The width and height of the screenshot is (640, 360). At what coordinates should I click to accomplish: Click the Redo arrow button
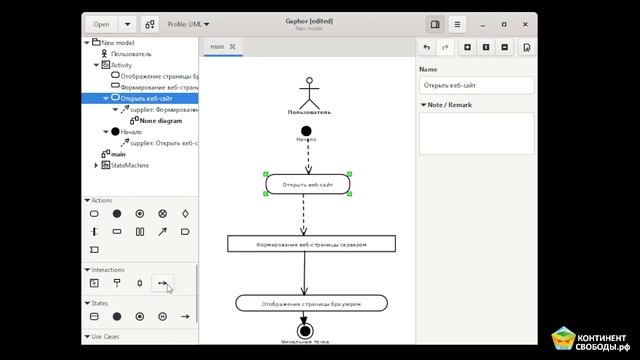[445, 47]
